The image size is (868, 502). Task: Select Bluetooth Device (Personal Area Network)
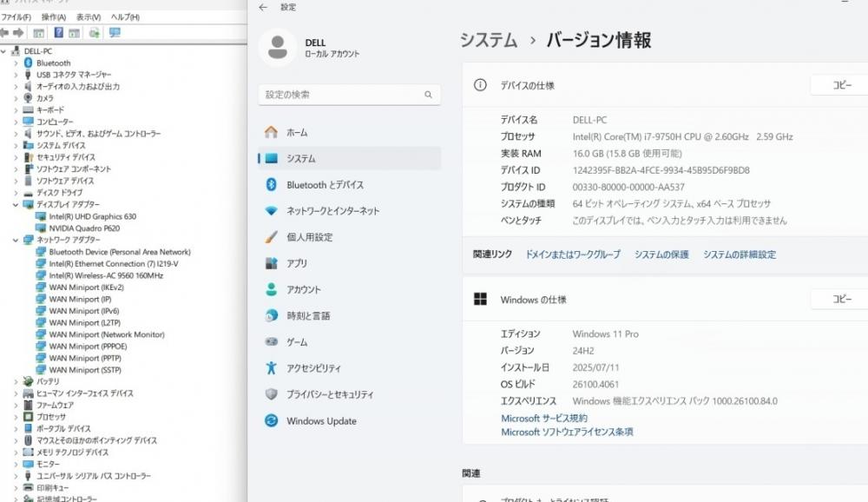tap(120, 252)
